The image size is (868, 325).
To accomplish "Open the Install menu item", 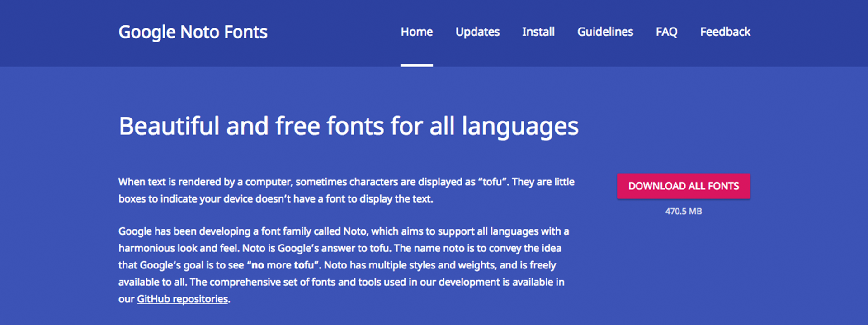I will [538, 32].
